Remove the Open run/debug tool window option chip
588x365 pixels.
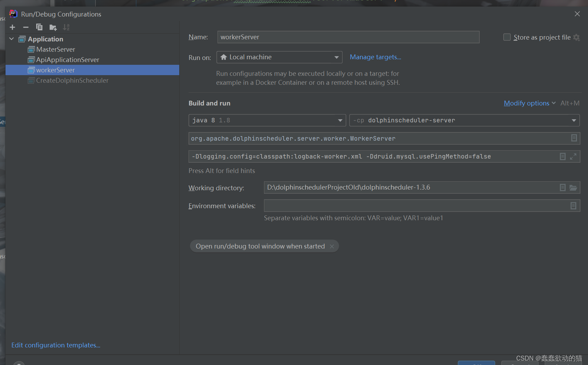(x=332, y=246)
